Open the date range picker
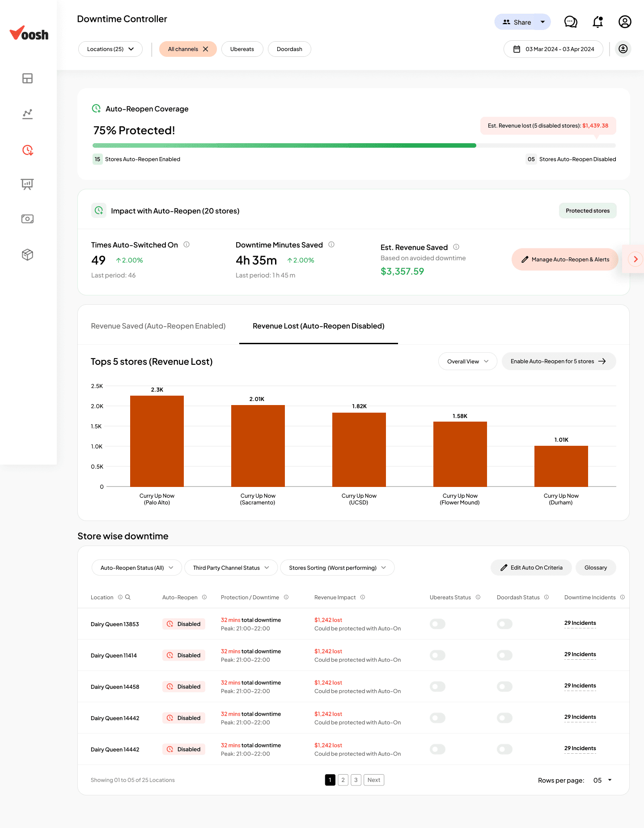 coord(553,49)
